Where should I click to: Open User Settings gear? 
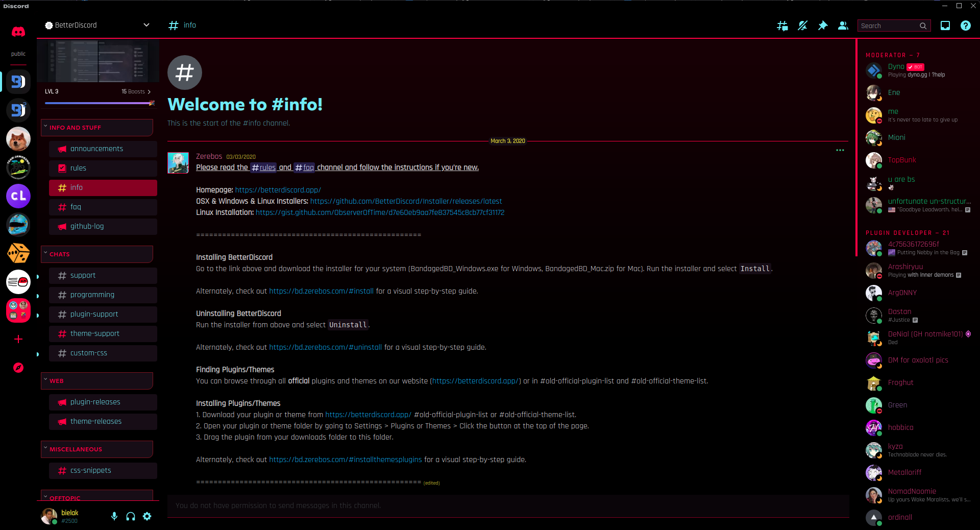147,516
